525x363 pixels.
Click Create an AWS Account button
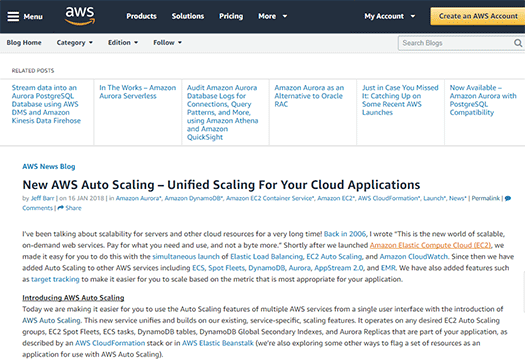click(478, 16)
